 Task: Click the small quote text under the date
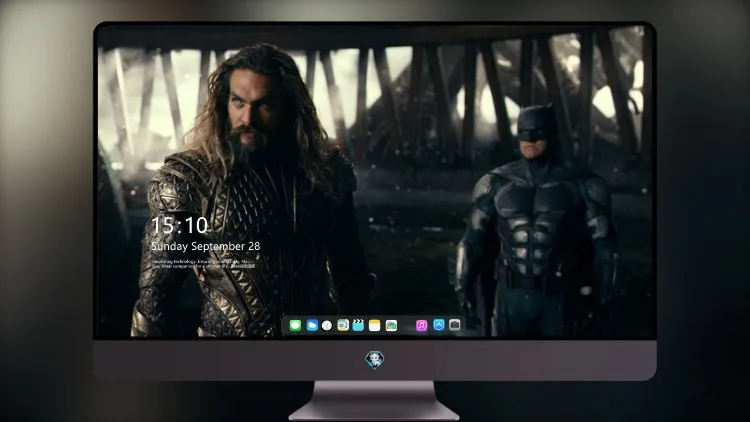[x=203, y=264]
